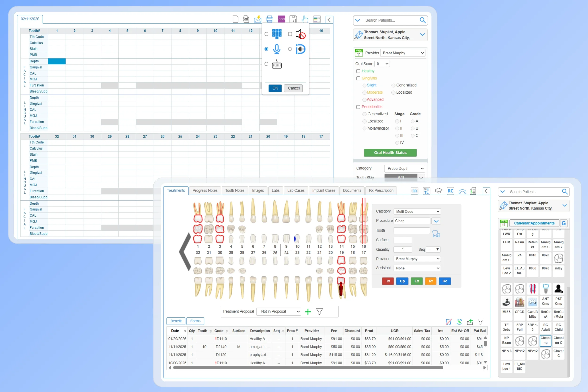Image resolution: width=588 pixels, height=392 pixels.
Task: Click the graduation cap education icon
Action: click(439, 191)
